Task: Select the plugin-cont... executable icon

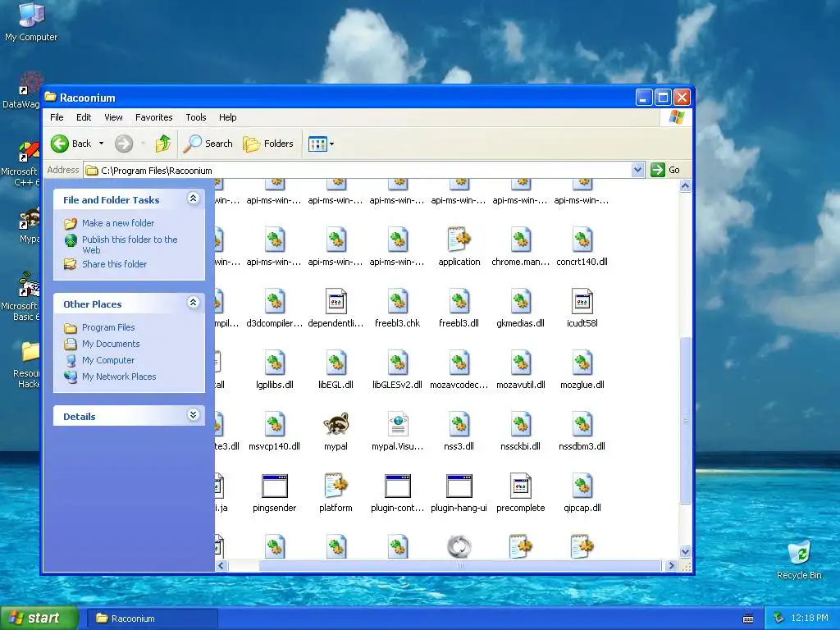Action: click(398, 486)
